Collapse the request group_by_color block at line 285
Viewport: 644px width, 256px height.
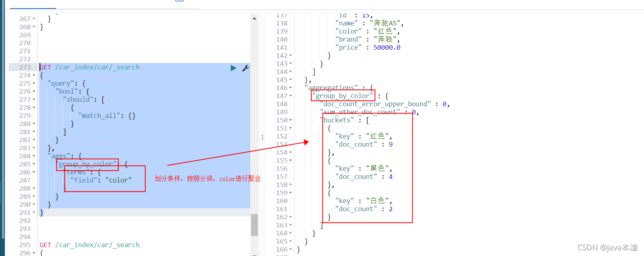pyautogui.click(x=34, y=164)
